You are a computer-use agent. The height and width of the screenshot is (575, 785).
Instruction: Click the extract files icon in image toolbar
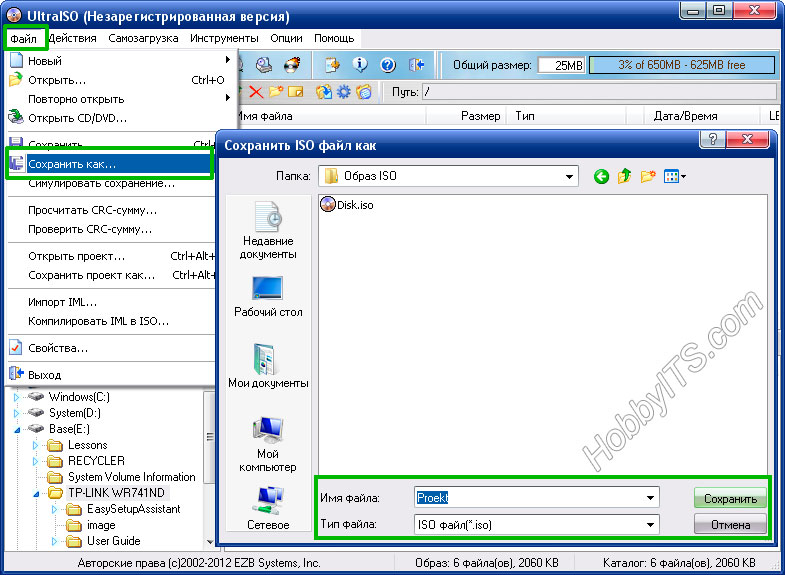click(324, 92)
